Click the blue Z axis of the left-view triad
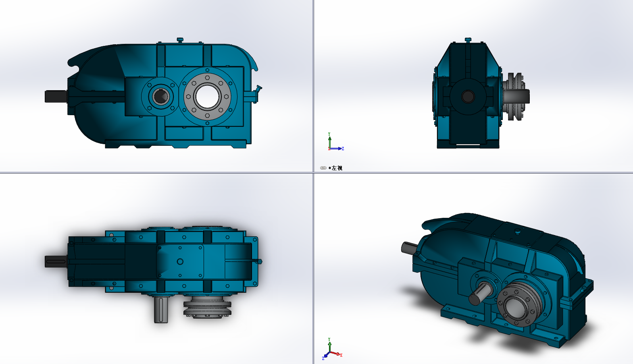This screenshot has width=633, height=364. 337,149
